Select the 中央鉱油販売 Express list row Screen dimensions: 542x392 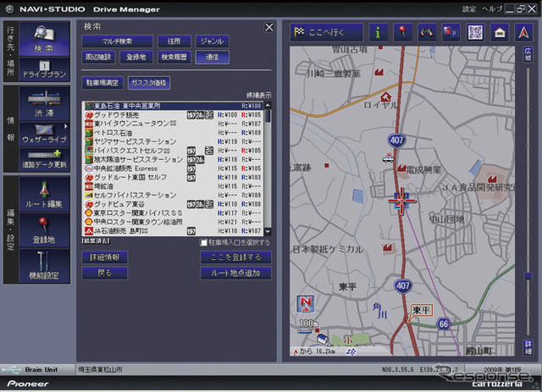click(x=173, y=168)
